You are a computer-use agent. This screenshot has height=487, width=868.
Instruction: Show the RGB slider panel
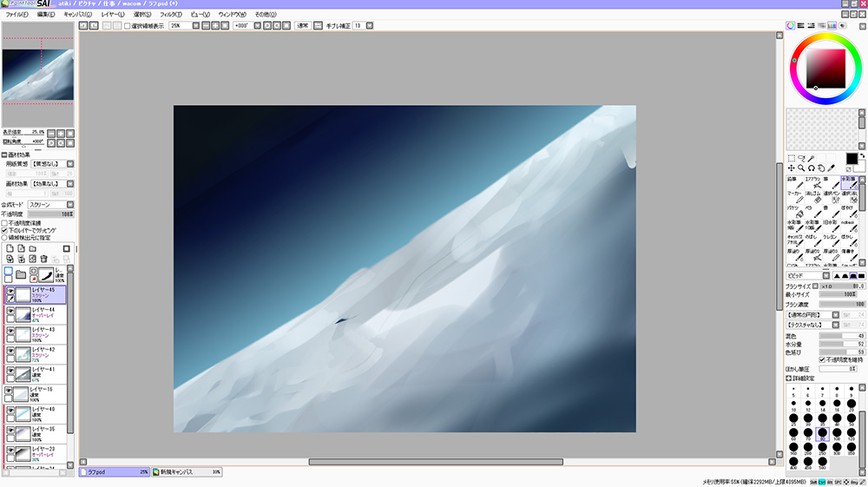click(801, 25)
